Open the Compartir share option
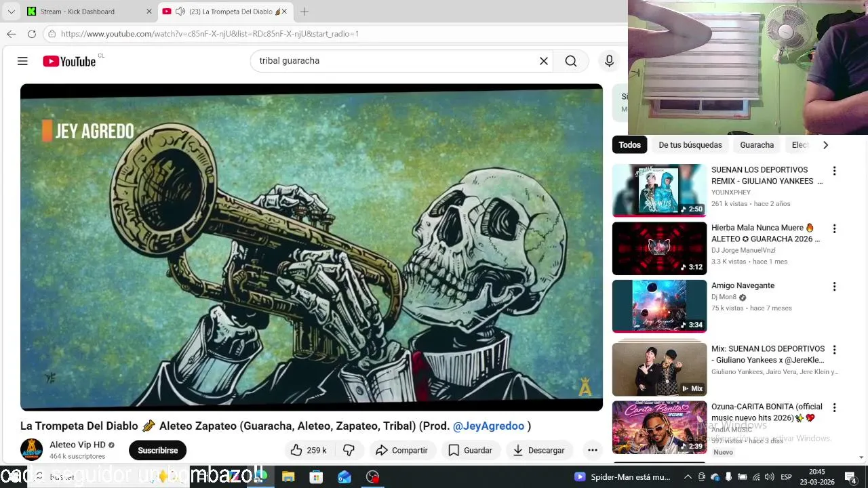Viewport: 868px width, 488px height. pos(401,450)
